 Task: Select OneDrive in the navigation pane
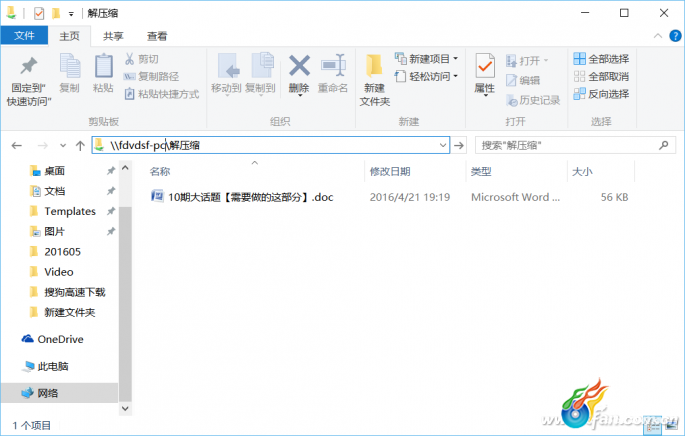(60, 339)
